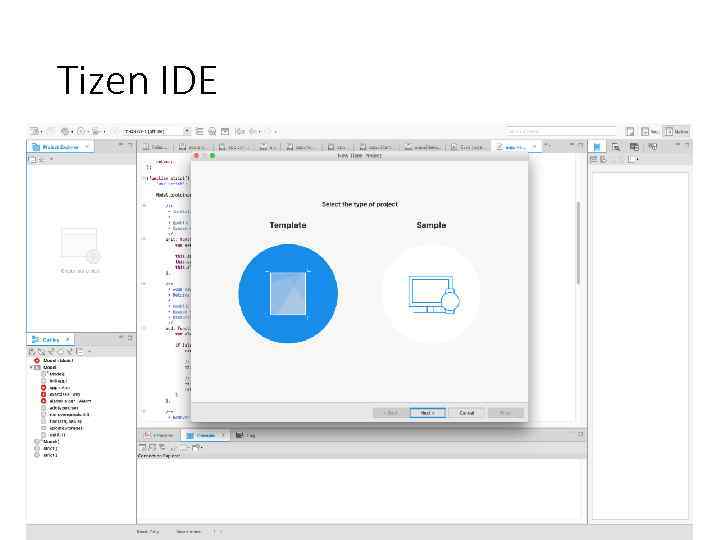Click the build gear icon in main toolbar
This screenshot has height=540, width=720.
pyautogui.click(x=65, y=131)
